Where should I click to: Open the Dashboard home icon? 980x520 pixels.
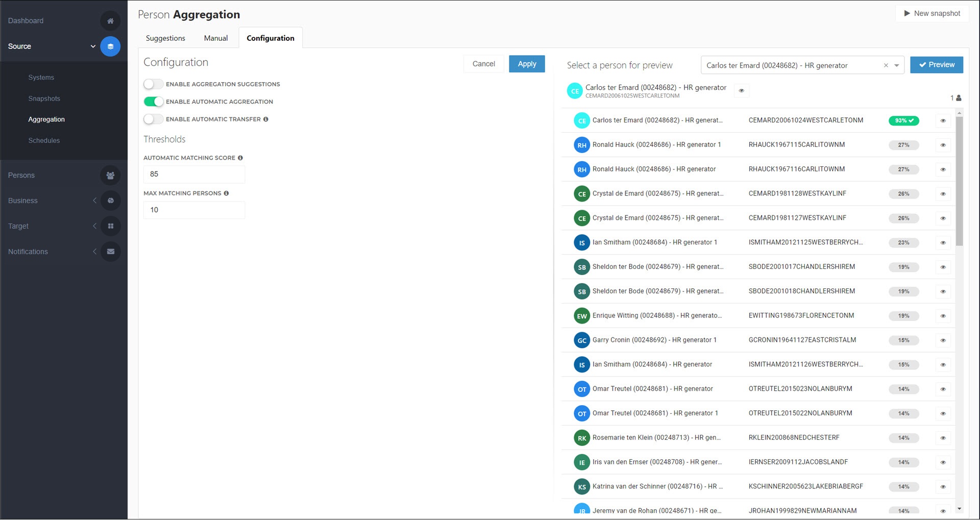[x=110, y=21]
